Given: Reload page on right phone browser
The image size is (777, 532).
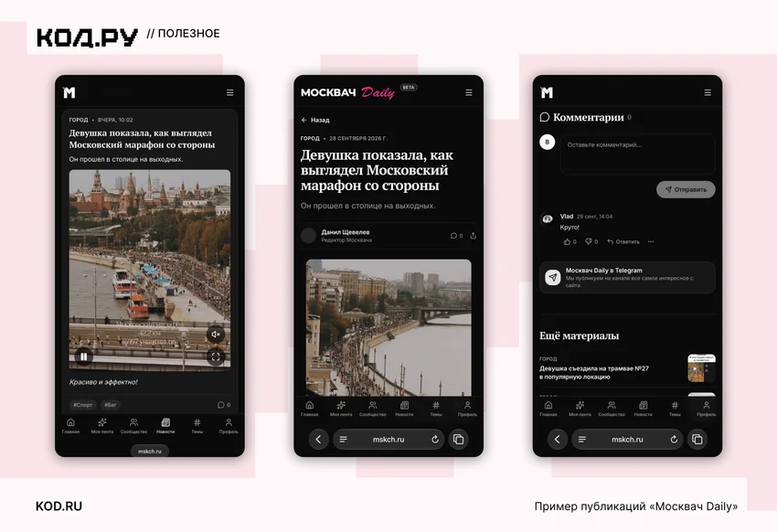Looking at the screenshot, I should [674, 440].
